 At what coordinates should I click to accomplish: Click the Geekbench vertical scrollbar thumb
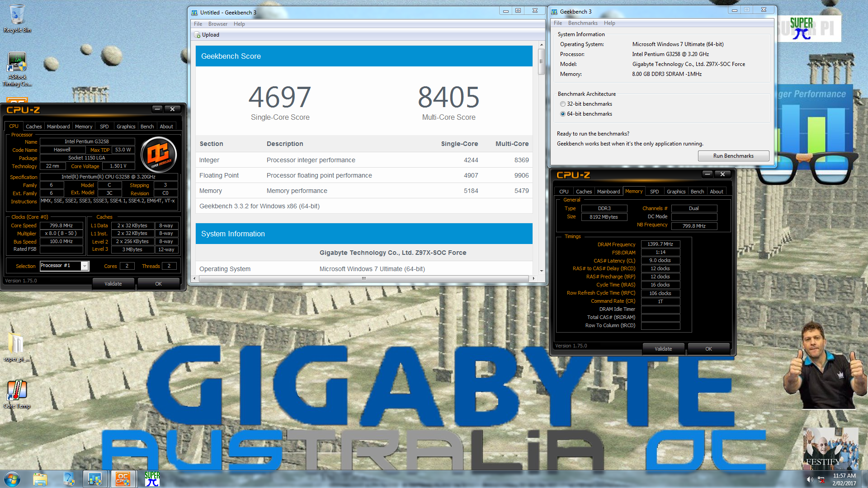[541, 61]
